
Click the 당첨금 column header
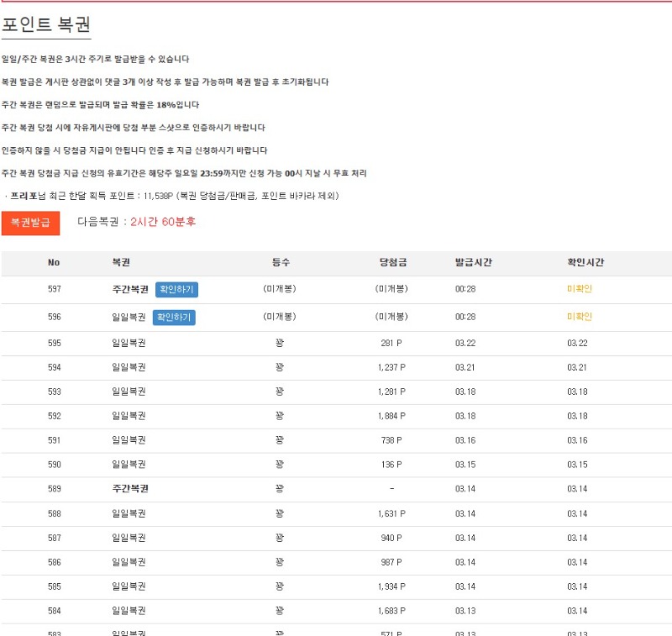point(391,263)
